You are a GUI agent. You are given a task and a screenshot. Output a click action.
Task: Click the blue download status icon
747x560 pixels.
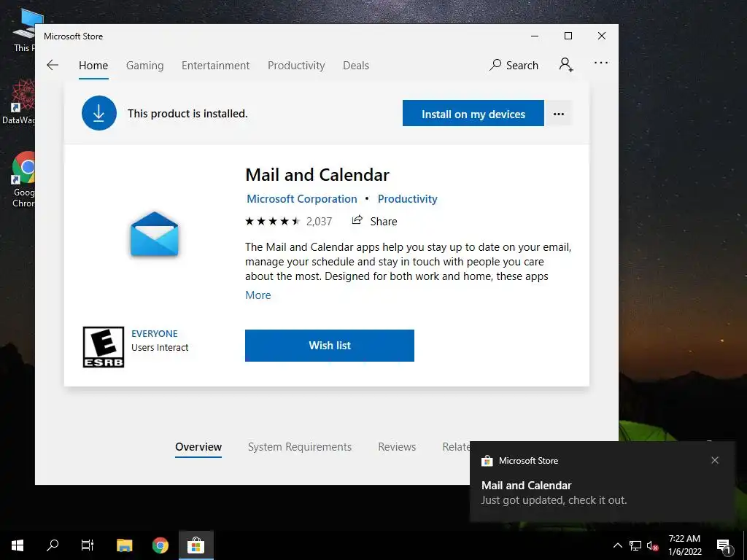[x=99, y=113]
